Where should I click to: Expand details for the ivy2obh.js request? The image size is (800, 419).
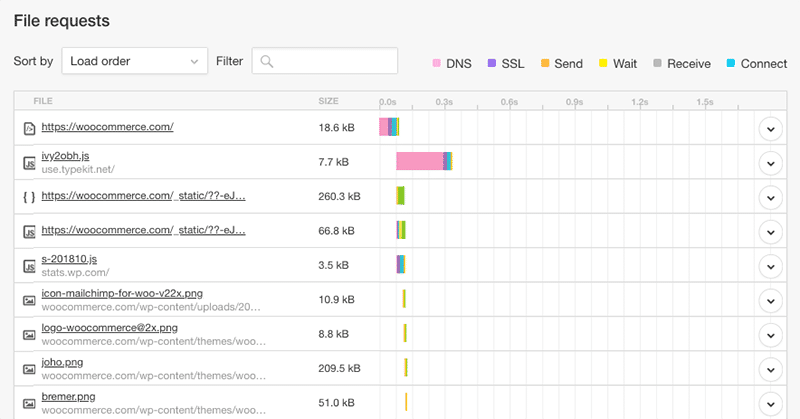click(770, 162)
